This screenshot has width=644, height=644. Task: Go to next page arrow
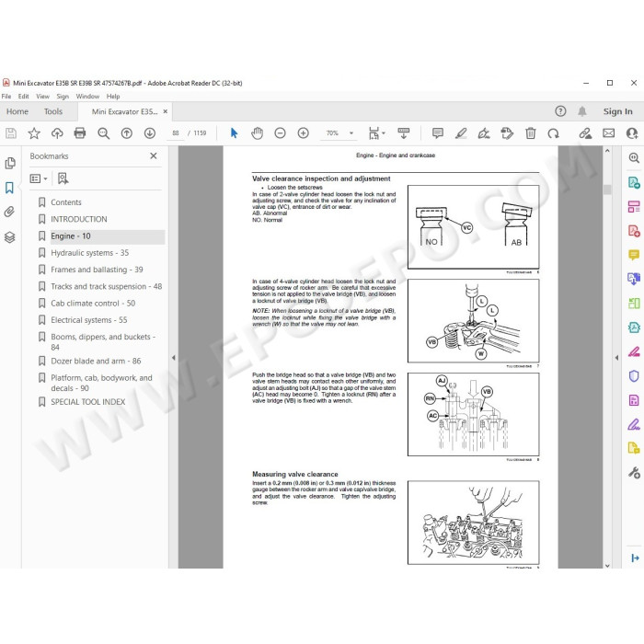click(149, 133)
